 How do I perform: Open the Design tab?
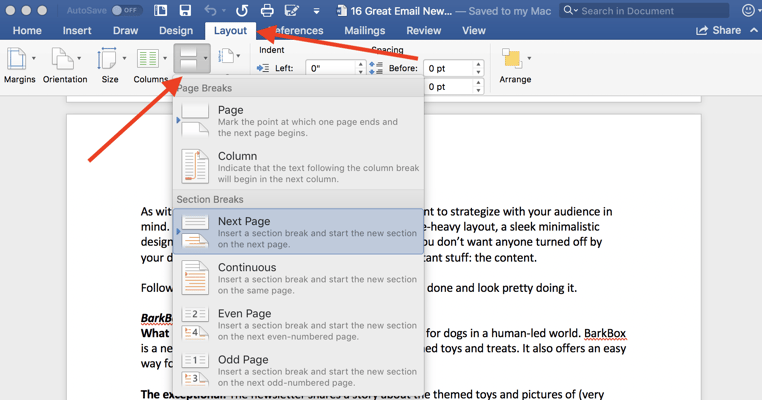click(x=176, y=31)
